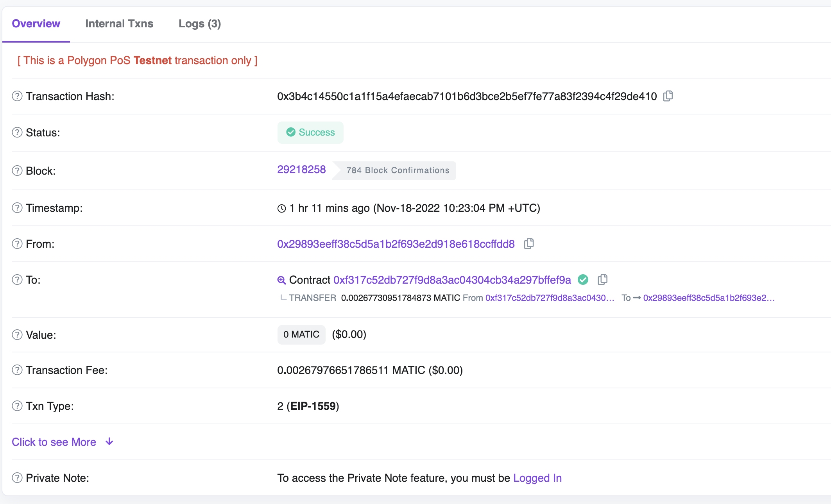Switch to the Internal Txns tab
This screenshot has width=831, height=504.
(119, 24)
